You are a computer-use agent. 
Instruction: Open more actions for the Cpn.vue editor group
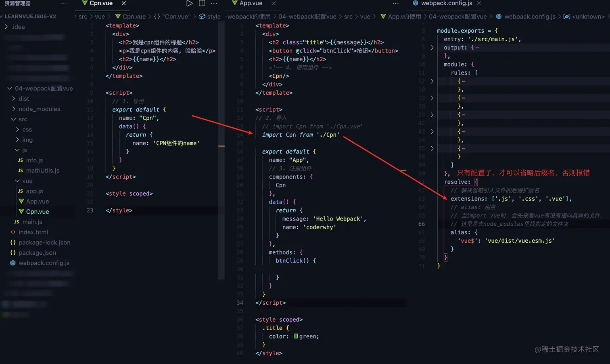point(214,3)
